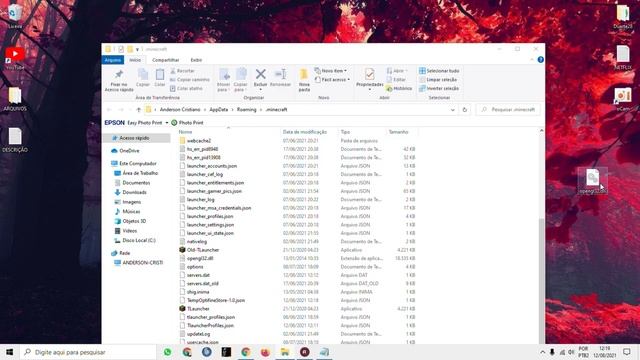Click the Nova pasta icon
640x360 pixels.
tap(304, 75)
